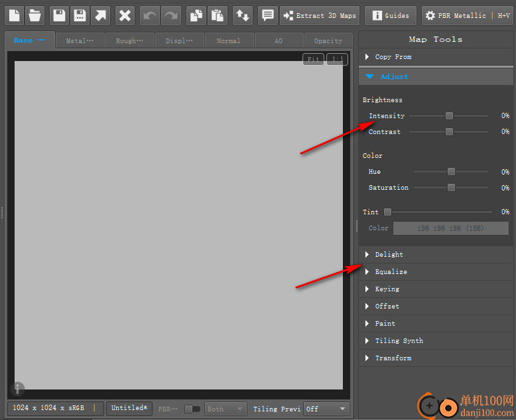Expand the Keying section
The height and width of the screenshot is (420, 516).
click(x=436, y=289)
